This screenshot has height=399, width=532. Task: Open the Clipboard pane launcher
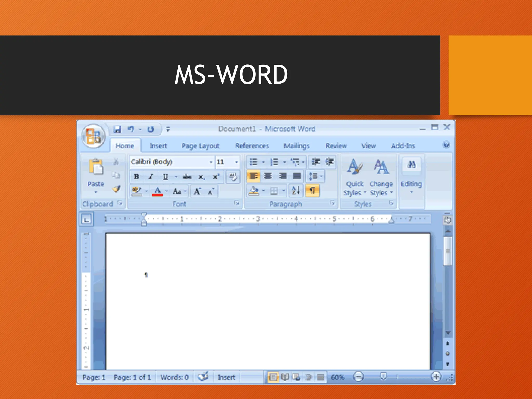click(x=120, y=203)
